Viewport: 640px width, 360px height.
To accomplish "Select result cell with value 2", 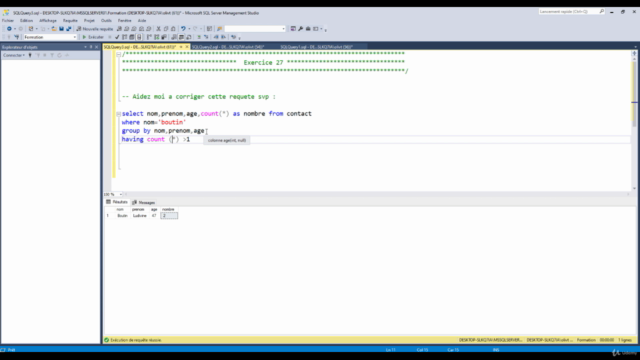I will click(x=169, y=216).
